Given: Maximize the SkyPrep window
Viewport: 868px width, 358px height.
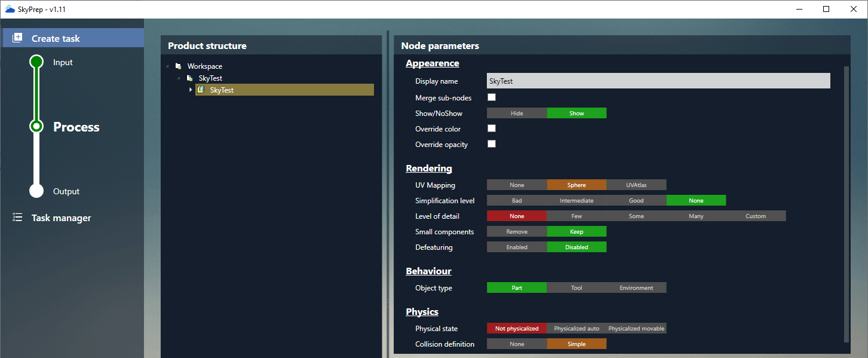Looking at the screenshot, I should (826, 9).
